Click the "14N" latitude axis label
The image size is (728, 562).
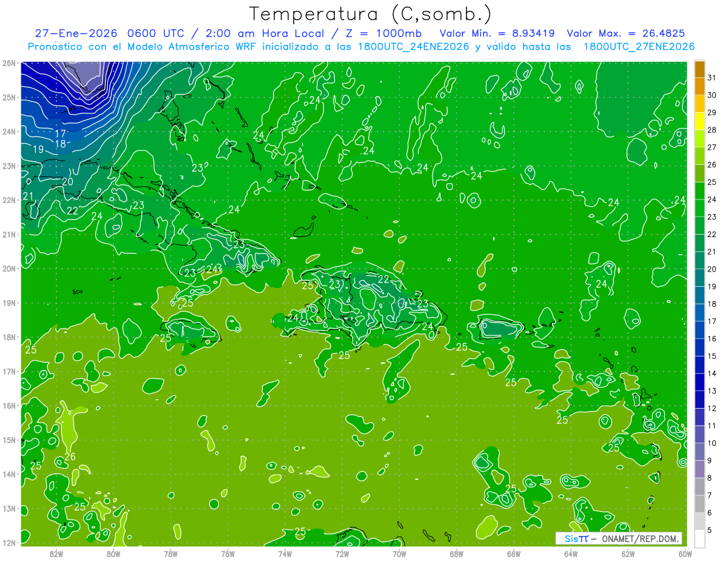click(9, 474)
